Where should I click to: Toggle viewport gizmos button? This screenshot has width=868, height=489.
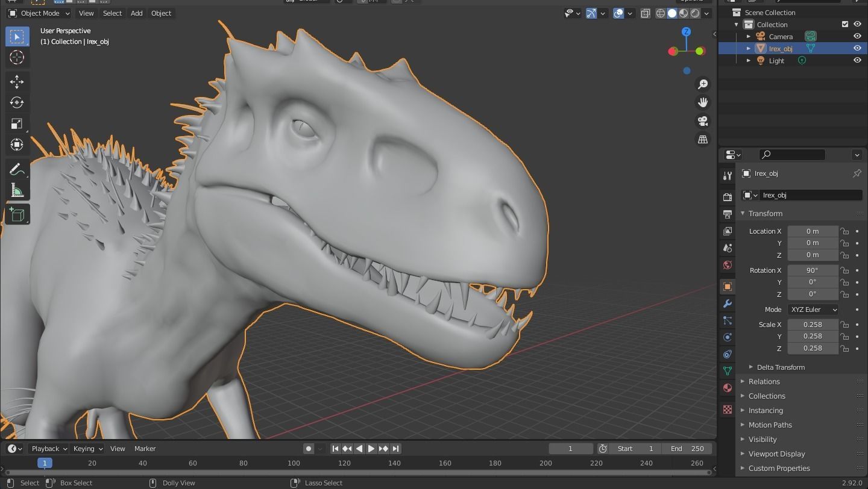(x=591, y=13)
